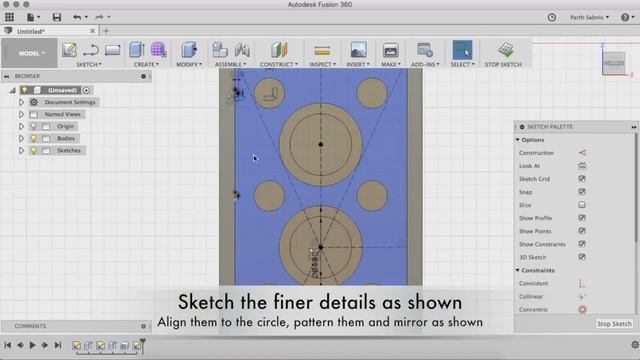Open the Parth Sabnis account dropdown
The width and height of the screenshot is (640, 360).
click(x=589, y=17)
